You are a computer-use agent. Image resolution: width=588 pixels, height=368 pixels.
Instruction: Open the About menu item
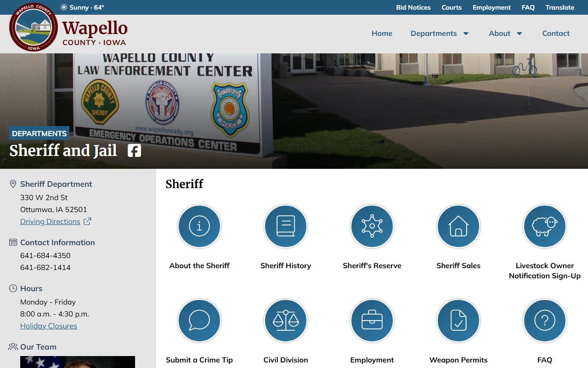coord(499,33)
